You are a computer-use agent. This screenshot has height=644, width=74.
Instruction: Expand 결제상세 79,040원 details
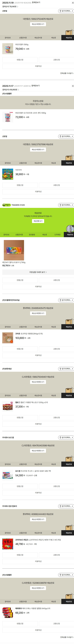[10, 6]
